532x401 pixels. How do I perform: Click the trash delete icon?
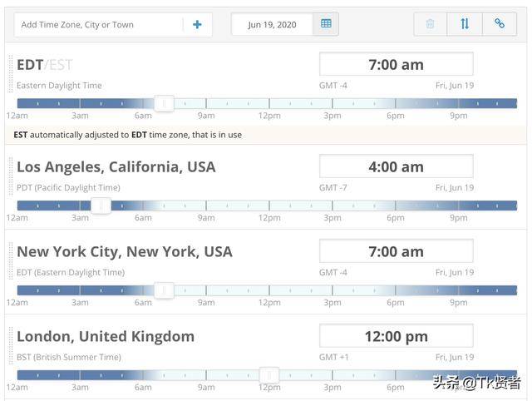click(x=430, y=24)
